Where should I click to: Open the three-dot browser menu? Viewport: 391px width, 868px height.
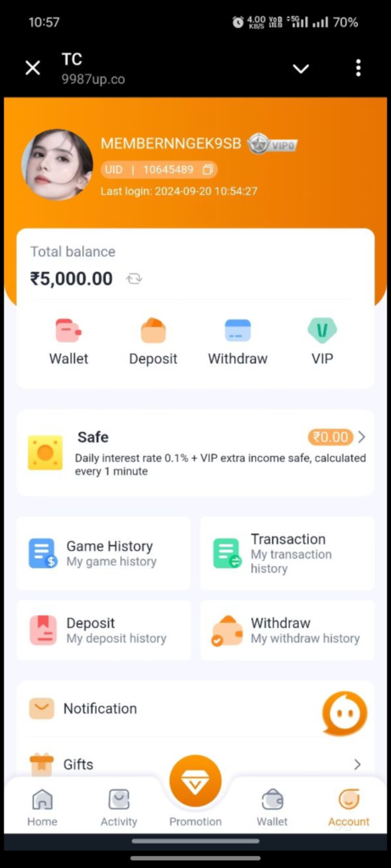click(358, 68)
